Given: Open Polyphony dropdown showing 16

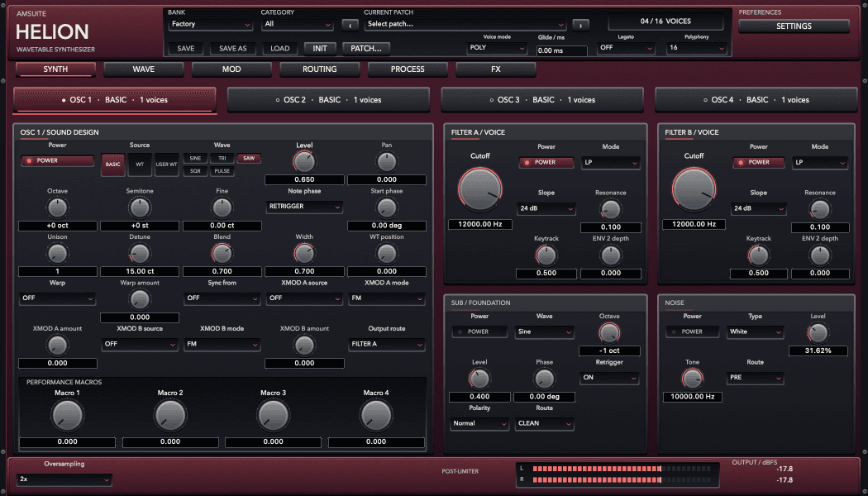Looking at the screenshot, I should tap(697, 48).
